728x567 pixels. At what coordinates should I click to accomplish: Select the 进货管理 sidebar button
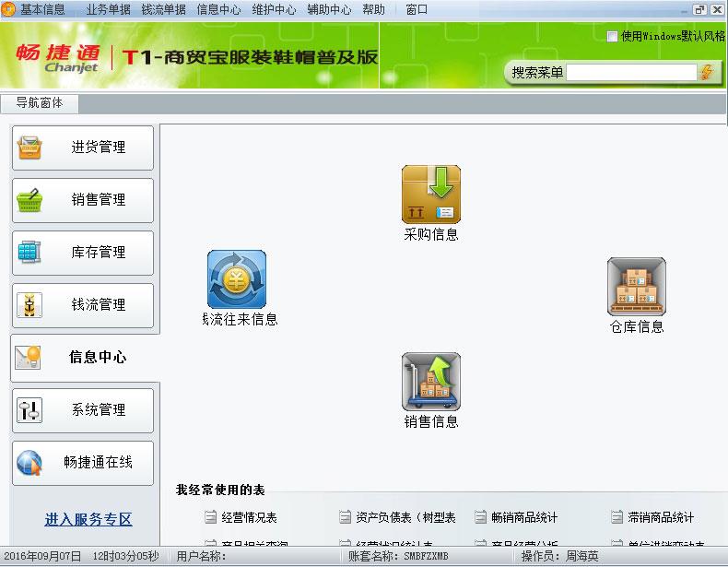pyautogui.click(x=83, y=148)
